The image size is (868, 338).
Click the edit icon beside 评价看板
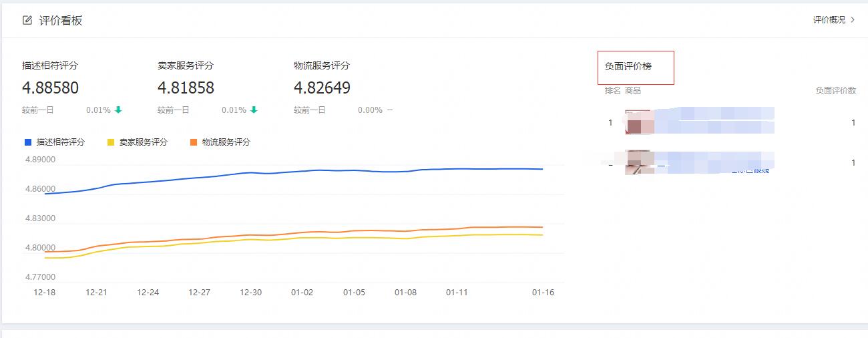27,20
